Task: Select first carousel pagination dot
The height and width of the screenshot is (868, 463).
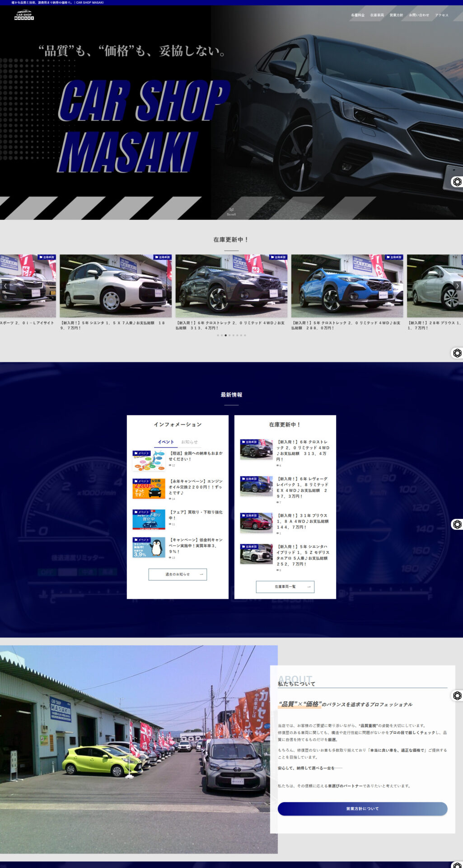Action: pyautogui.click(x=218, y=335)
